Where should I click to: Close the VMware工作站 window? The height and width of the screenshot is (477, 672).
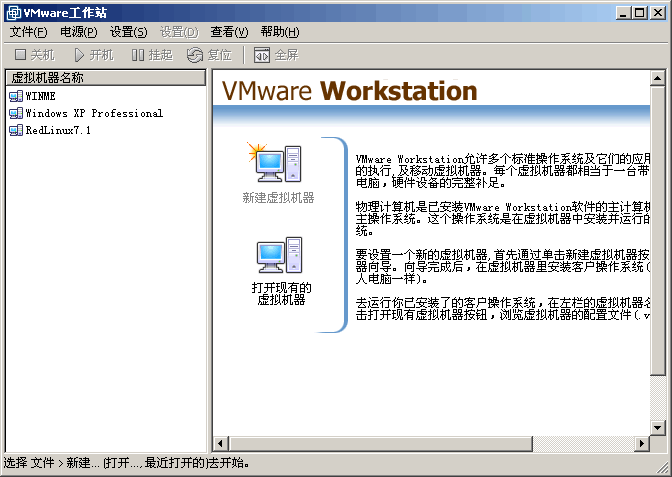tap(657, 13)
